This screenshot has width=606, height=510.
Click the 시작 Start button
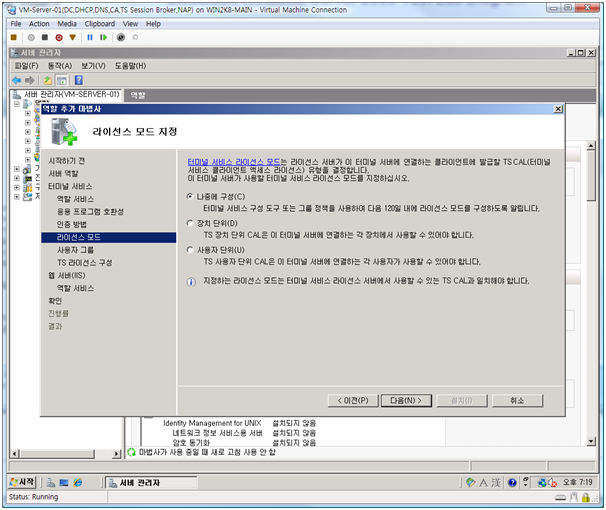point(22,482)
